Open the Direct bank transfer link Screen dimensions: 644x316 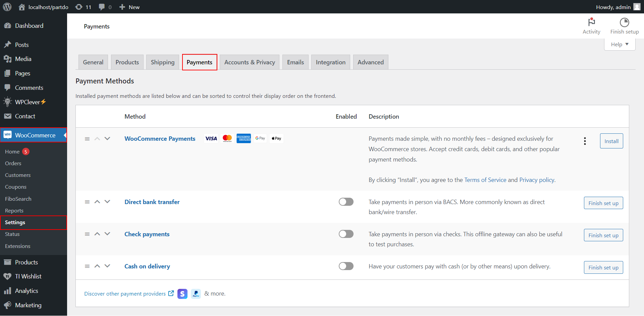pyautogui.click(x=152, y=202)
